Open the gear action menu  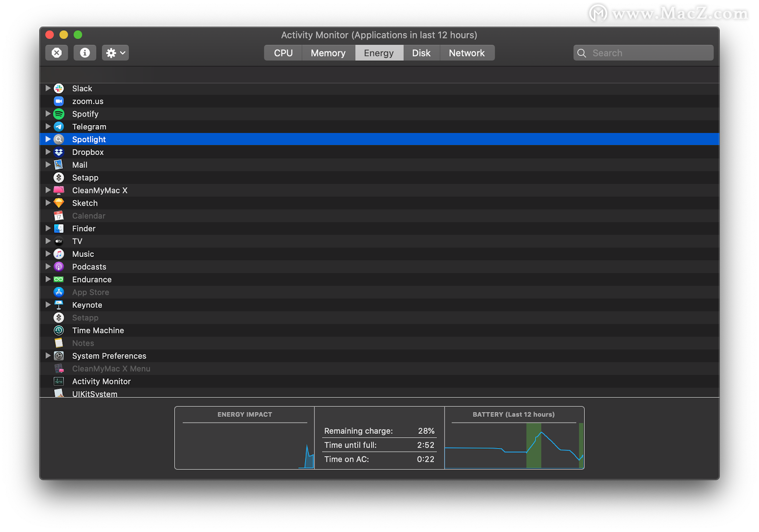(115, 53)
